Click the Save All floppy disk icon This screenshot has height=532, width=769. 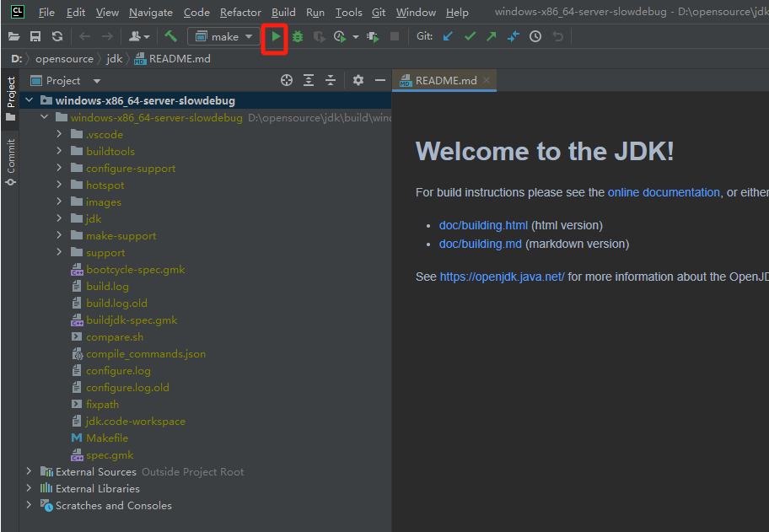(35, 36)
